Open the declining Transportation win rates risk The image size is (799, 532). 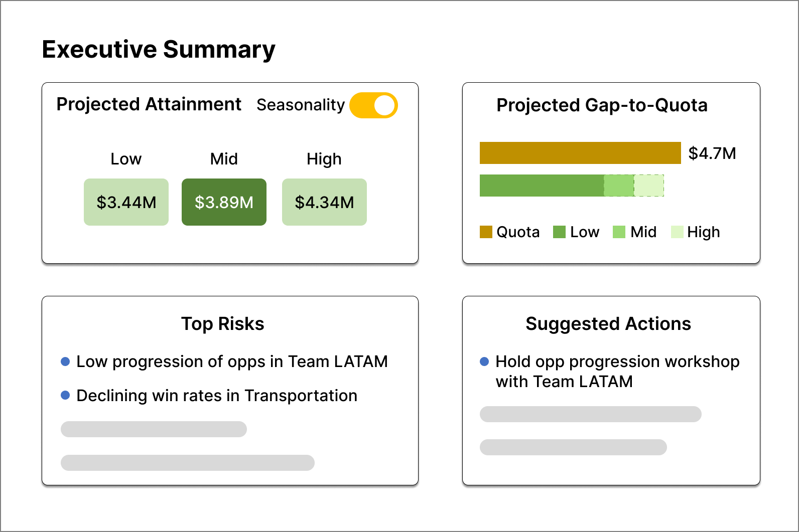pyautogui.click(x=217, y=396)
